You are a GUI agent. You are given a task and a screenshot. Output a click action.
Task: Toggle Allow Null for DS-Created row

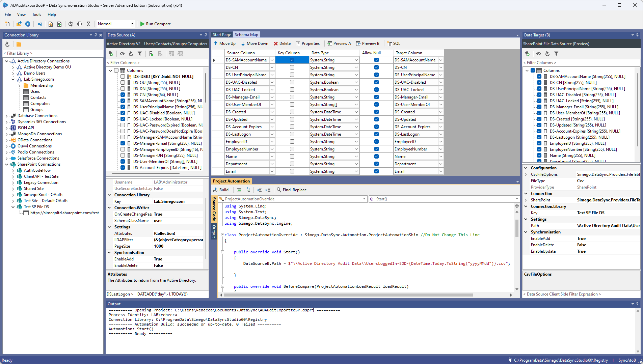[376, 112]
